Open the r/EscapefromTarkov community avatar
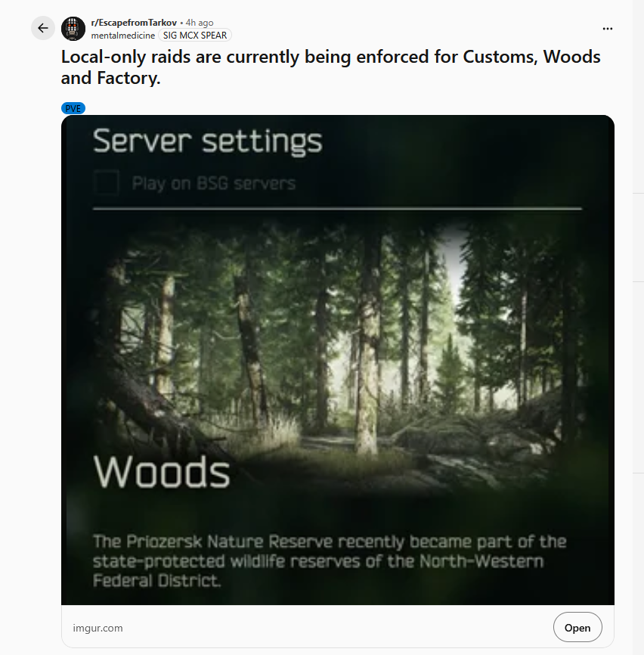The height and width of the screenshot is (655, 644). coord(73,29)
